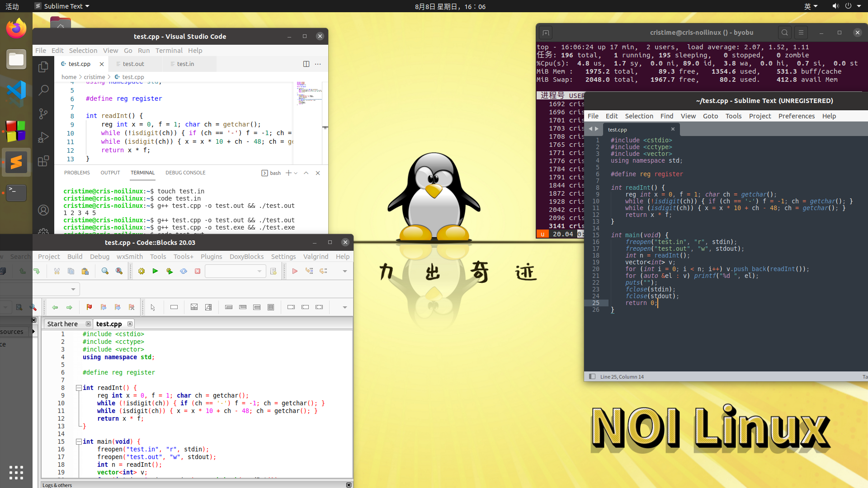This screenshot has height=488, width=868.
Task: Open Files from the Ubuntu dock
Action: 16,59
